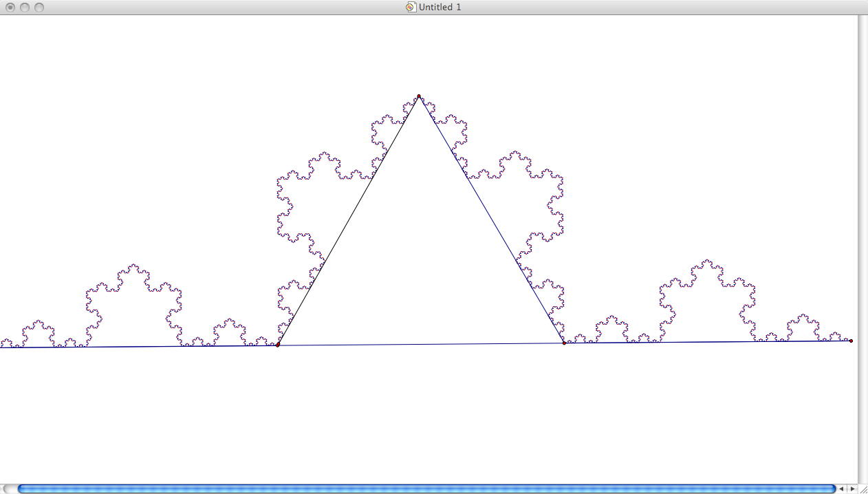868x494 pixels.
Task: Click the 'Untitled 1' title text
Action: tap(439, 7)
